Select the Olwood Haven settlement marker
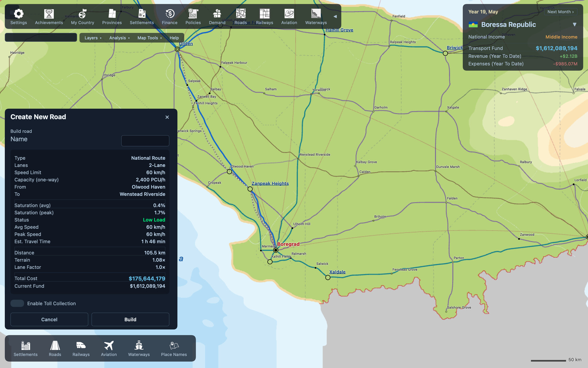The image size is (588, 368). pos(229,172)
